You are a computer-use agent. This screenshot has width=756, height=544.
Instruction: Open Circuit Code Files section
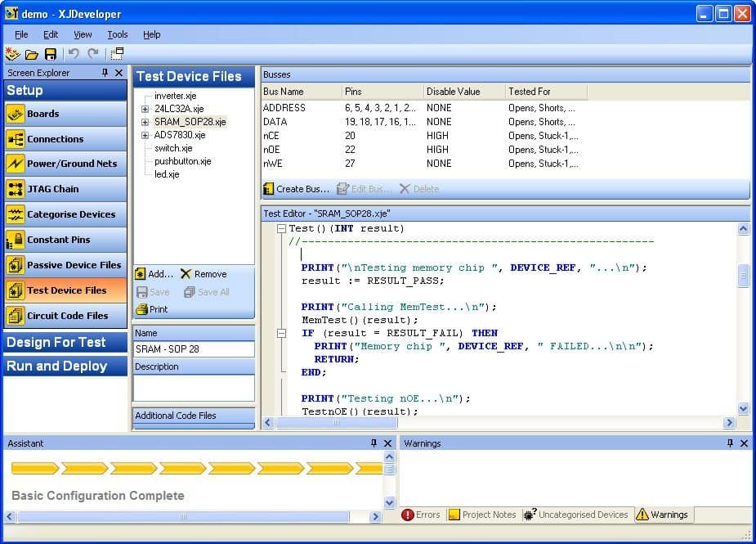click(x=65, y=316)
